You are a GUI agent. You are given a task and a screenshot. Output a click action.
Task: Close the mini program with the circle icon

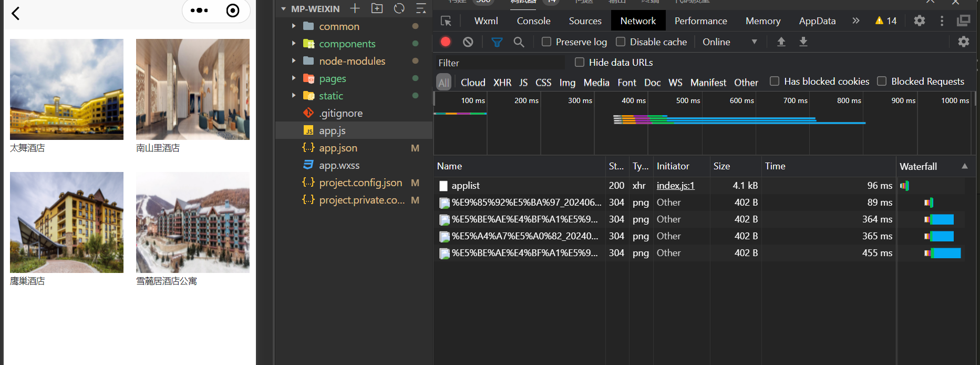(232, 11)
